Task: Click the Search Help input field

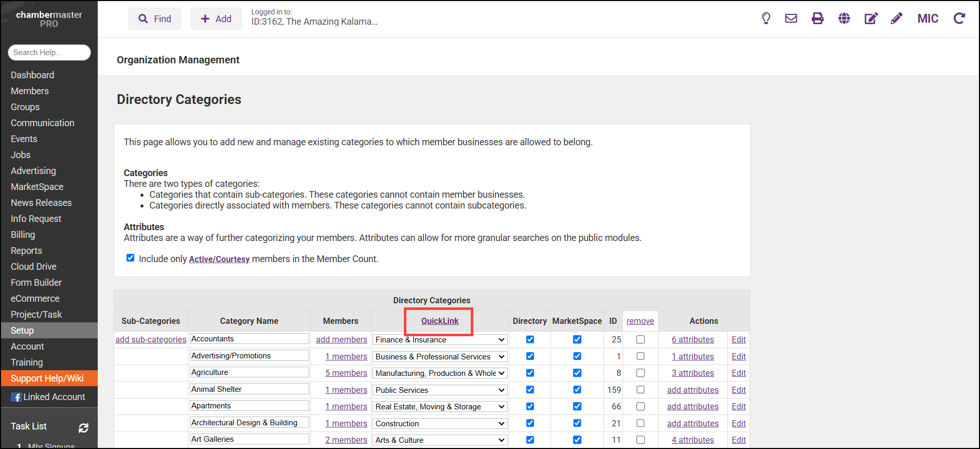Action: 49,53
